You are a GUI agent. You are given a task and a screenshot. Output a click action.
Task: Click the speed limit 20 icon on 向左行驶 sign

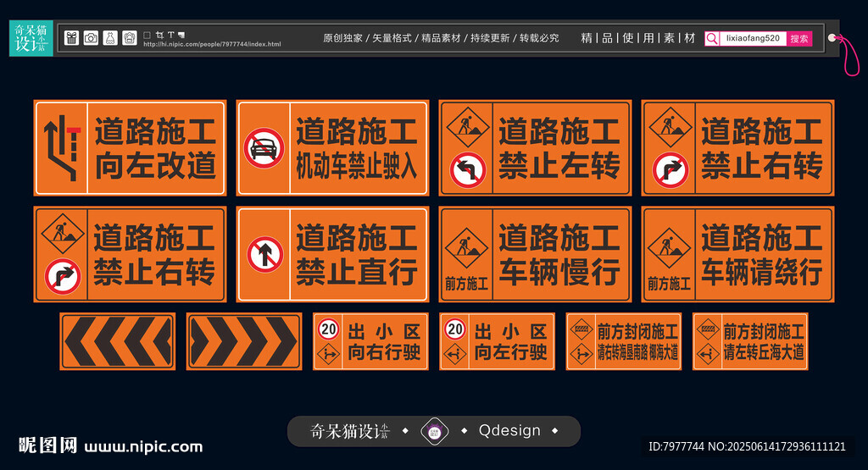click(455, 329)
